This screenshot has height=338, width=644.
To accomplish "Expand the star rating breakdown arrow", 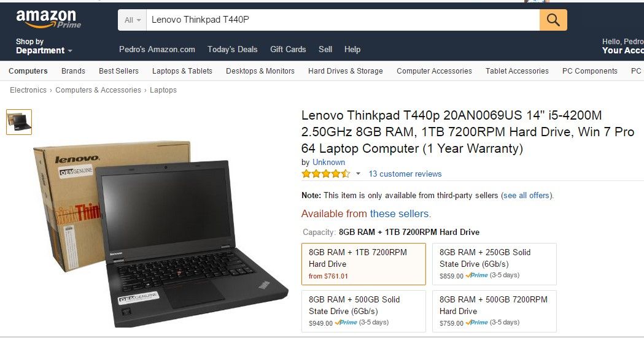I will (358, 174).
